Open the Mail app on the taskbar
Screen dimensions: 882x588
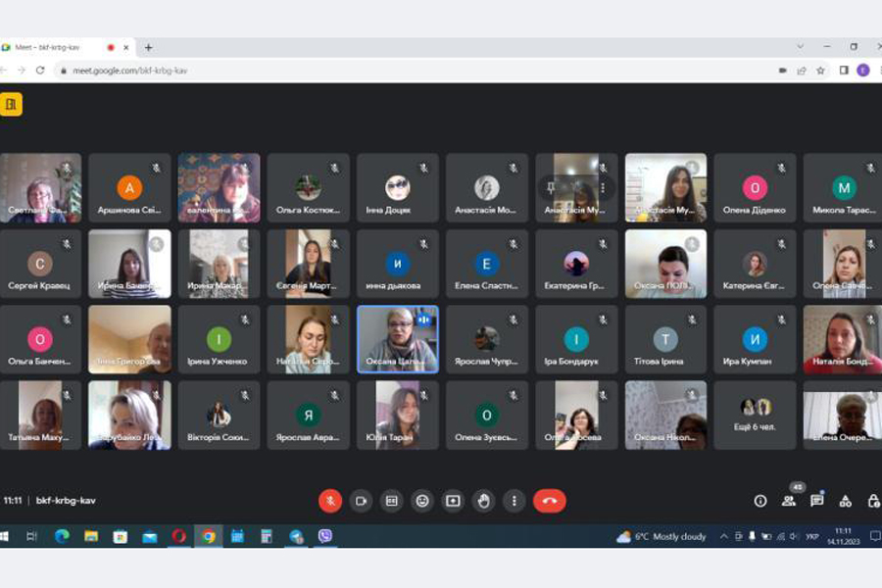tap(150, 536)
